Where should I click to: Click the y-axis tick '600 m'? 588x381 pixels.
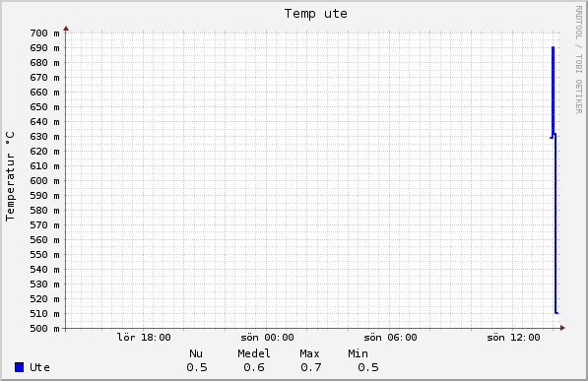[44, 181]
